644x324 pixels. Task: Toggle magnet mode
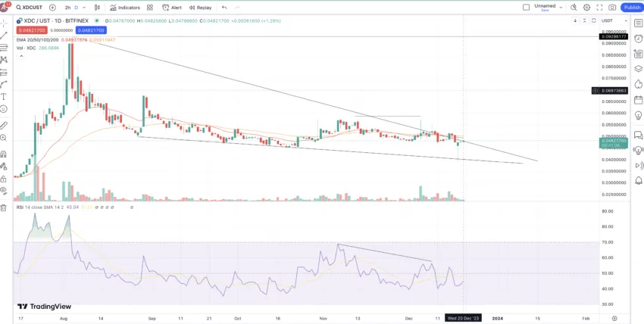click(x=4, y=154)
